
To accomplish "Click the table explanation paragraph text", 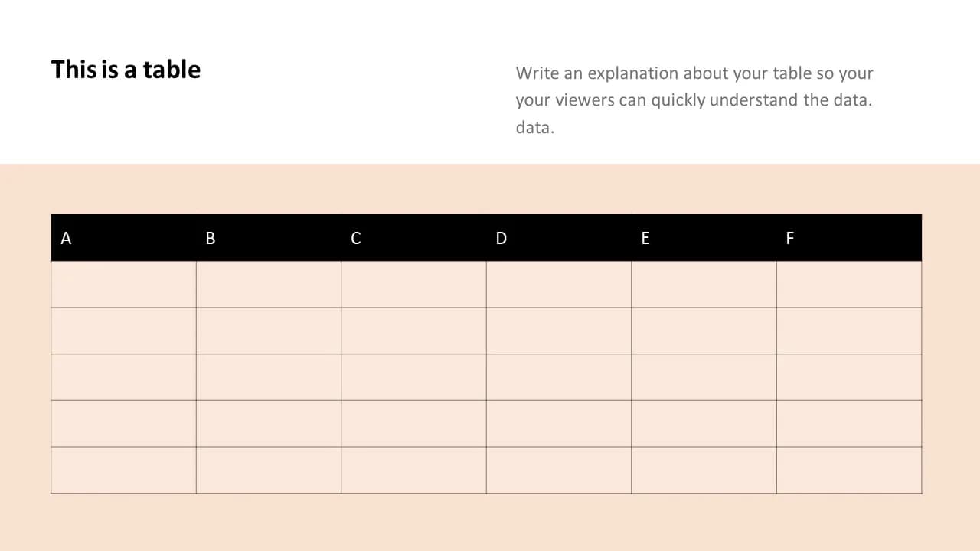I will click(x=694, y=100).
